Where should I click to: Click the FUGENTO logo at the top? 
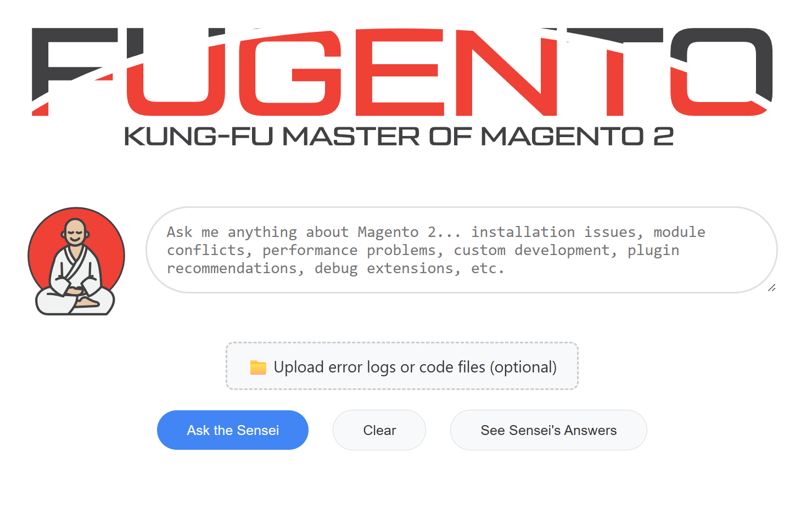[x=402, y=72]
